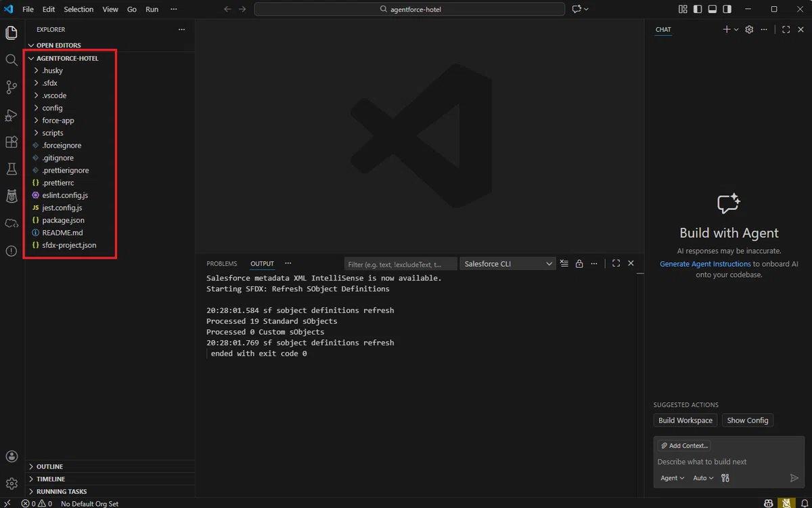Open Explorer views and more actions ellipsis
This screenshot has width=812, height=508.
(181, 30)
